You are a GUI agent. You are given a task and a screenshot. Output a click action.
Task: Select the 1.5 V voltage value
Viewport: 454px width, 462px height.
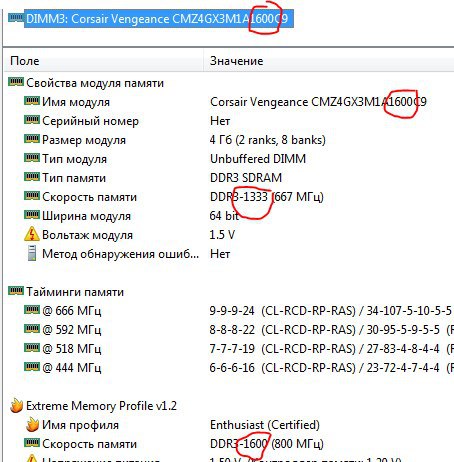pos(222,235)
